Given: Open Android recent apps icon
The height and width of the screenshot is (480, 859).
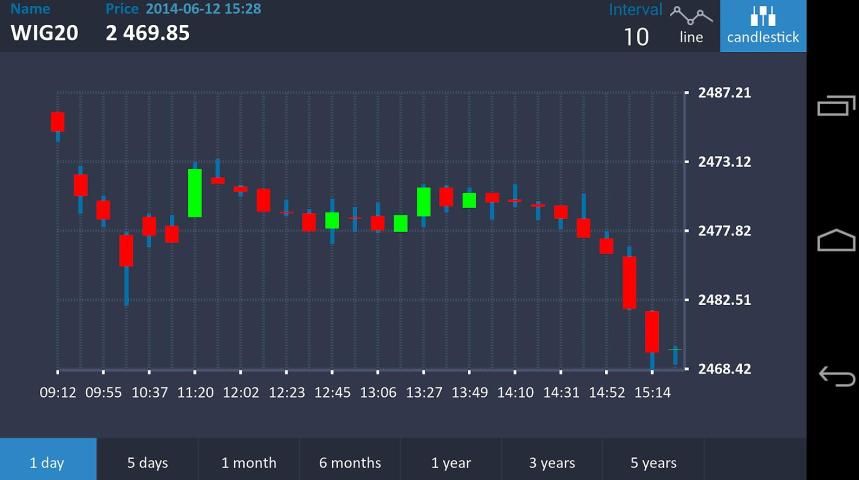Looking at the screenshot, I should (x=836, y=105).
